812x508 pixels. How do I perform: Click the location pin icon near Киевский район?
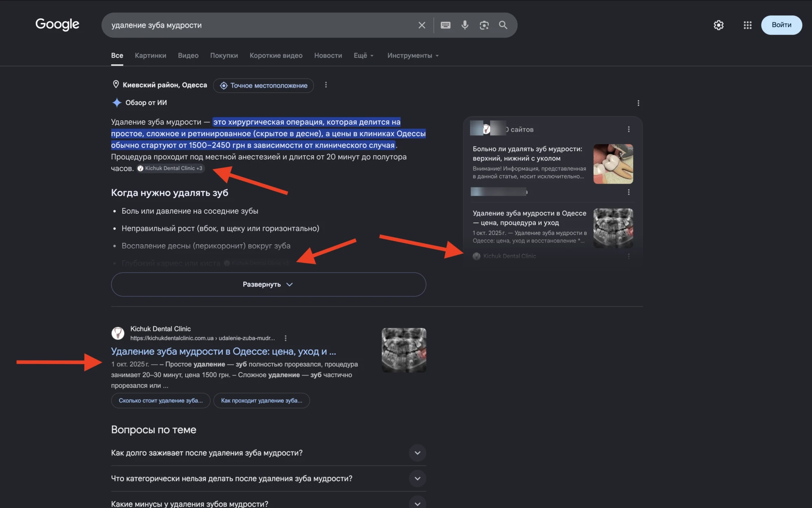[116, 85]
